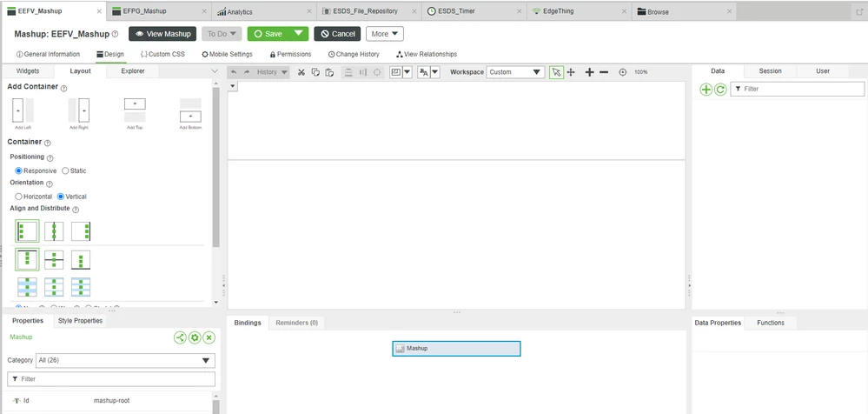The image size is (868, 414).
Task: Open the History dropdown
Action: 272,72
